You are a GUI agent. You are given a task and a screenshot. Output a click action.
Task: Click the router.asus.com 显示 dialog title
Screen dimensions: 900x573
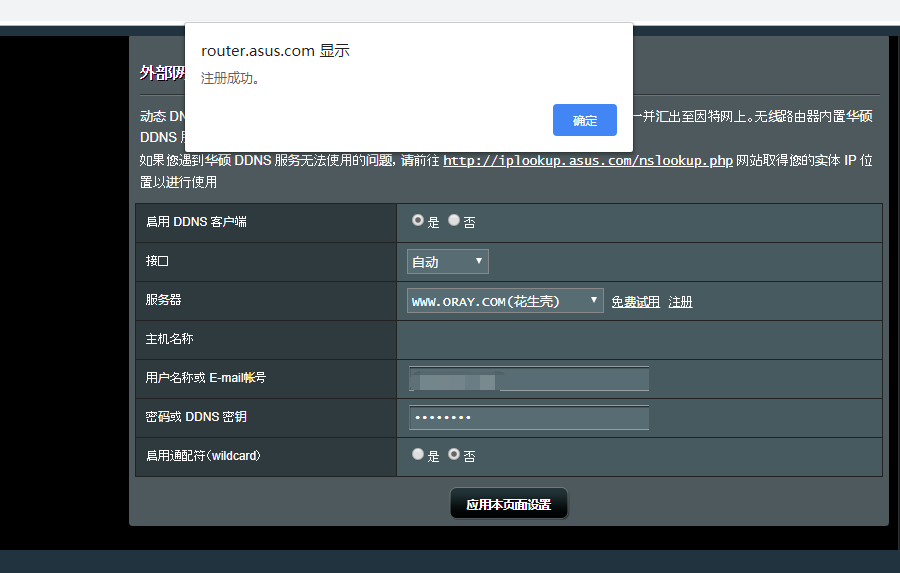(275, 51)
